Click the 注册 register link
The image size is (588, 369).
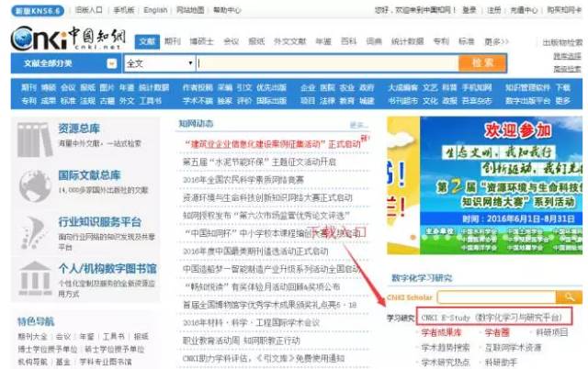[x=494, y=10]
